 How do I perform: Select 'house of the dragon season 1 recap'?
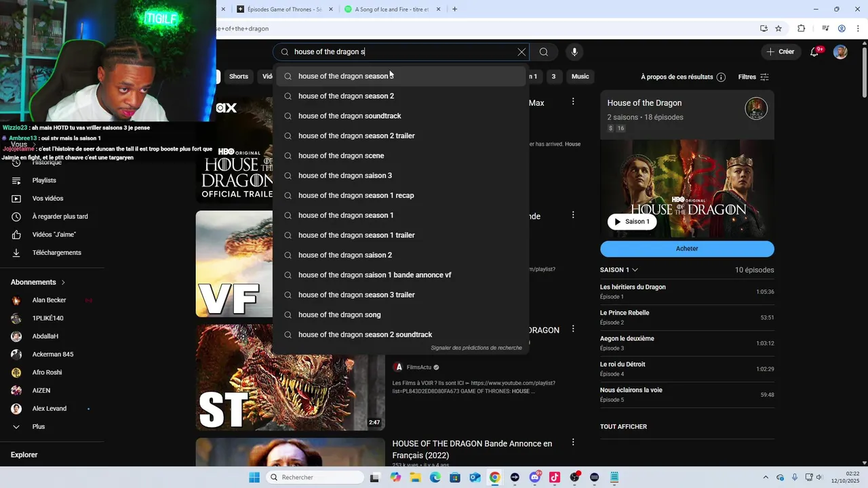point(401,195)
